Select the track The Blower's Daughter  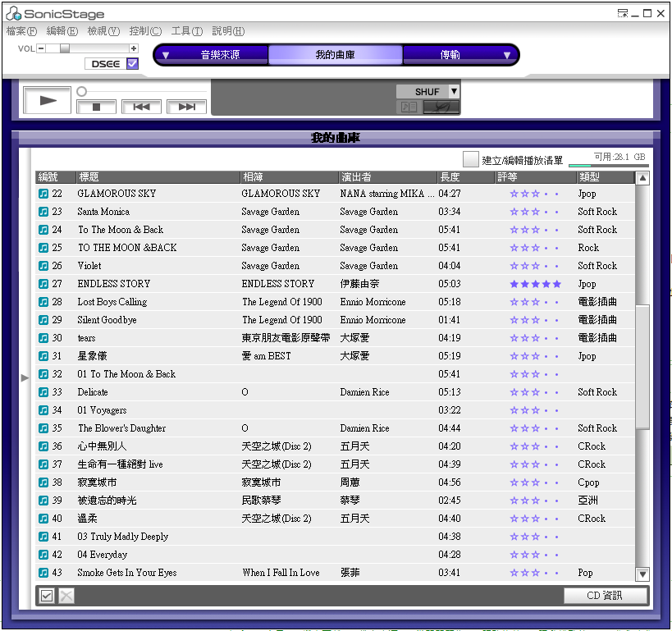pos(121,428)
